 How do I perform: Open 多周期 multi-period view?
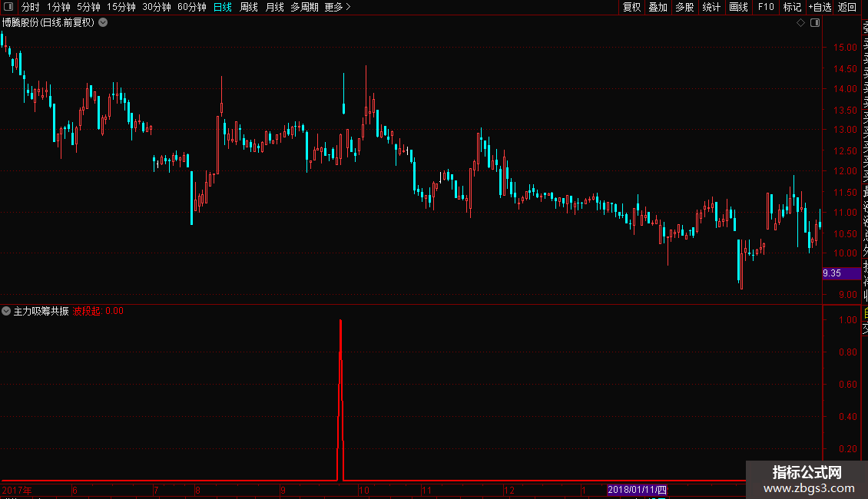pyautogui.click(x=304, y=7)
